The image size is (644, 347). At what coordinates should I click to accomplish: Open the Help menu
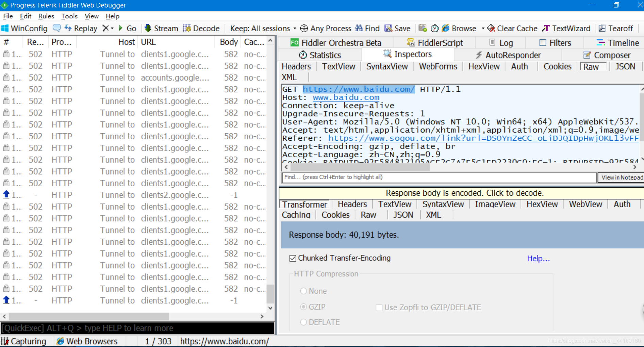[113, 16]
